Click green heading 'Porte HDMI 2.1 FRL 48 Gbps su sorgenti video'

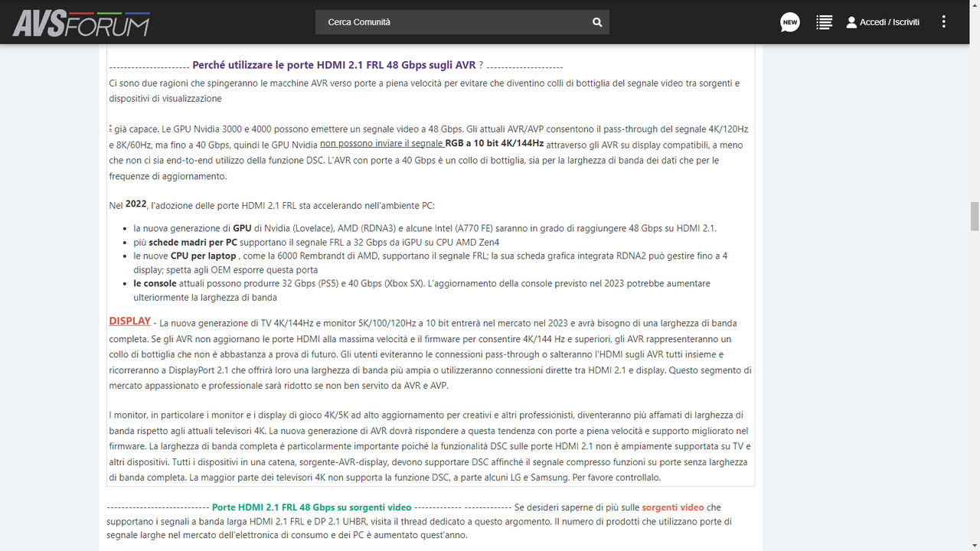tap(312, 507)
